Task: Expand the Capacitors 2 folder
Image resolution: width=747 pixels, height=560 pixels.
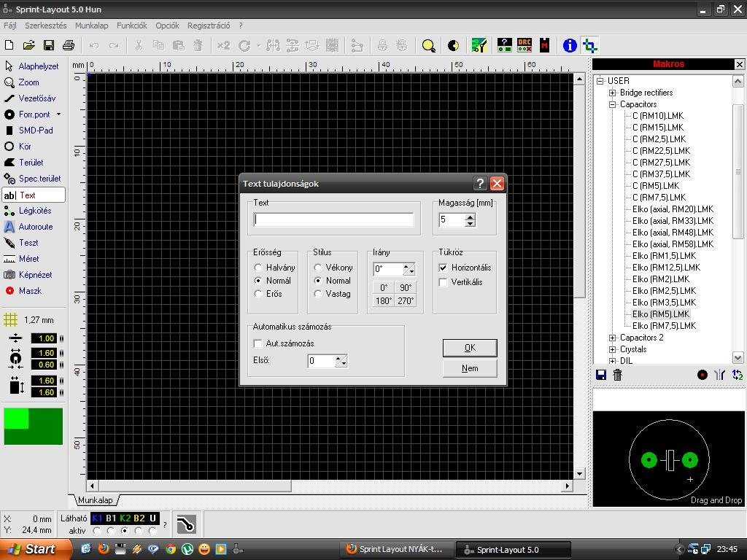Action: pyautogui.click(x=613, y=338)
